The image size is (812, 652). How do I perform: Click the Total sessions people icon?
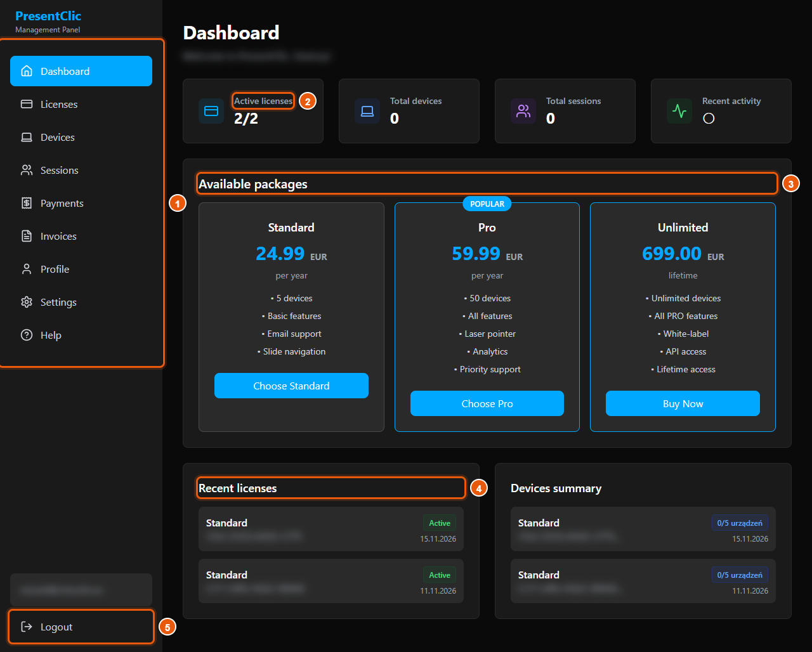(523, 111)
